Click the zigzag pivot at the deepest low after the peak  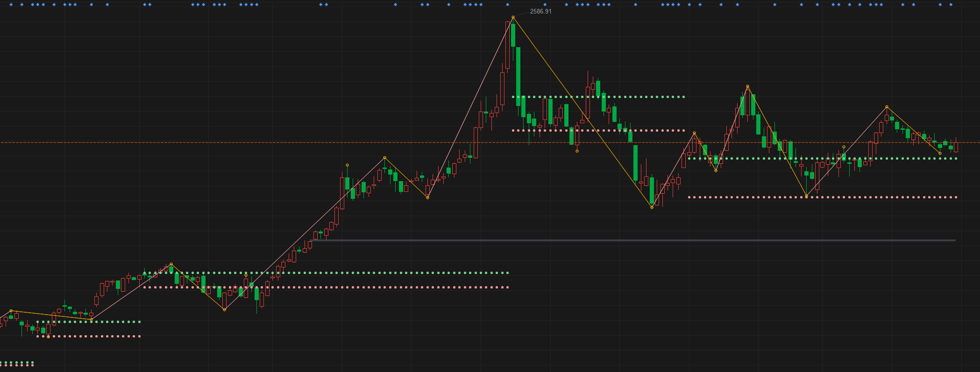click(652, 207)
